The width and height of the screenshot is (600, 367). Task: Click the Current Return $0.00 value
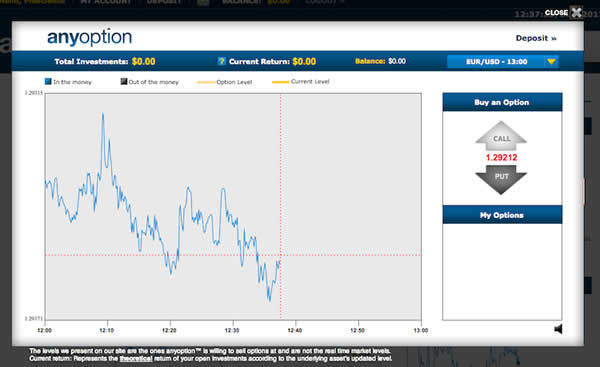point(304,62)
